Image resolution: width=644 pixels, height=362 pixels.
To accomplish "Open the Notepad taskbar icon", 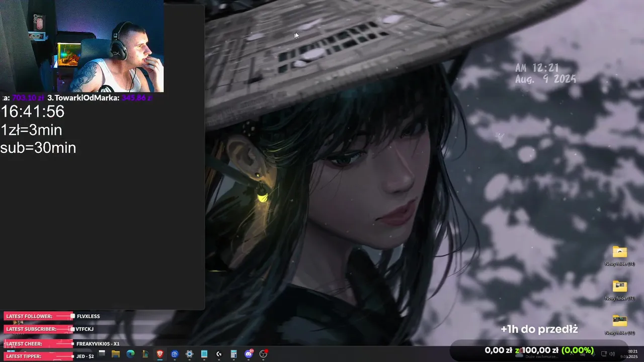I will pyautogui.click(x=204, y=354).
